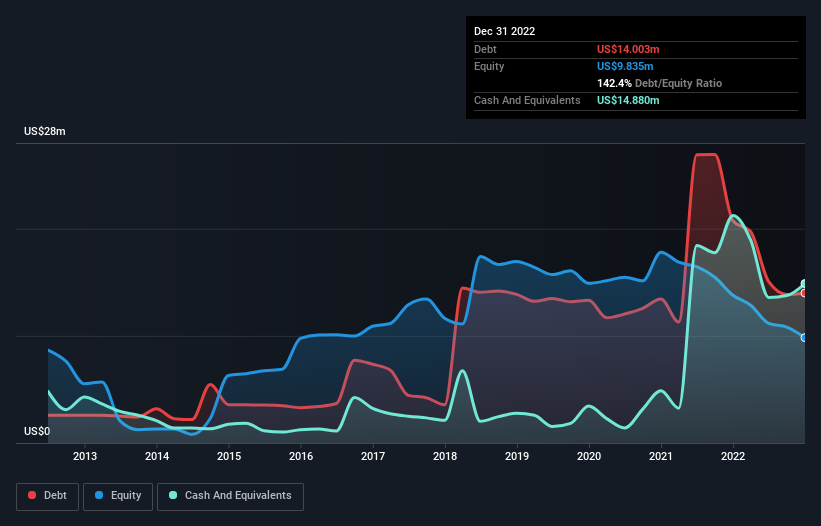
Task: Click the 2020 x-axis label
Action: click(x=589, y=456)
